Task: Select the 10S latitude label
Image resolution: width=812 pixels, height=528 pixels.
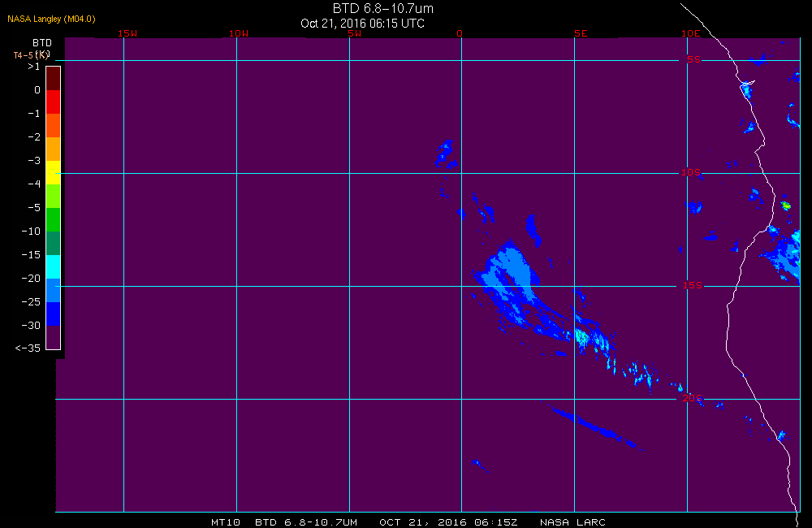Action: (x=691, y=172)
